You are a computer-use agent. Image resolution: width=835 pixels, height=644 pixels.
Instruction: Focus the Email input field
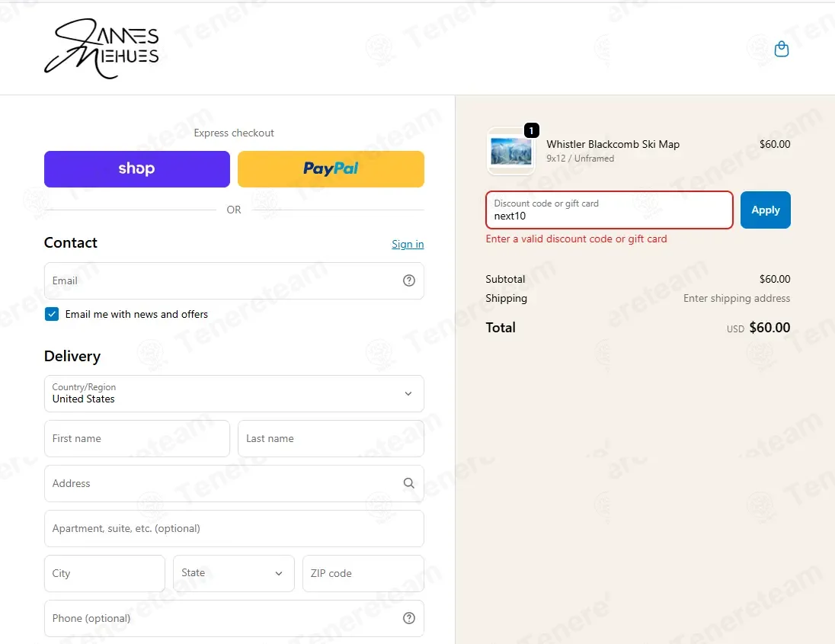click(x=234, y=280)
